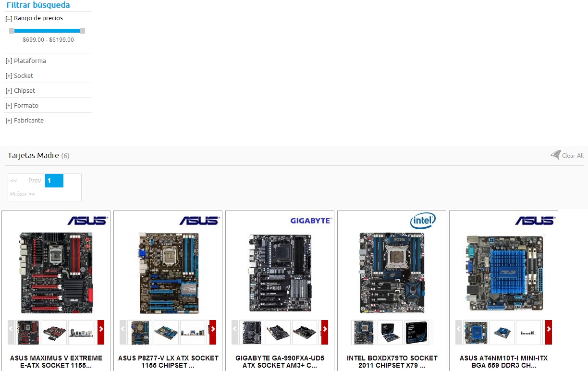The image size is (588, 371).
Task: Click the Prev pagination link
Action: [35, 181]
